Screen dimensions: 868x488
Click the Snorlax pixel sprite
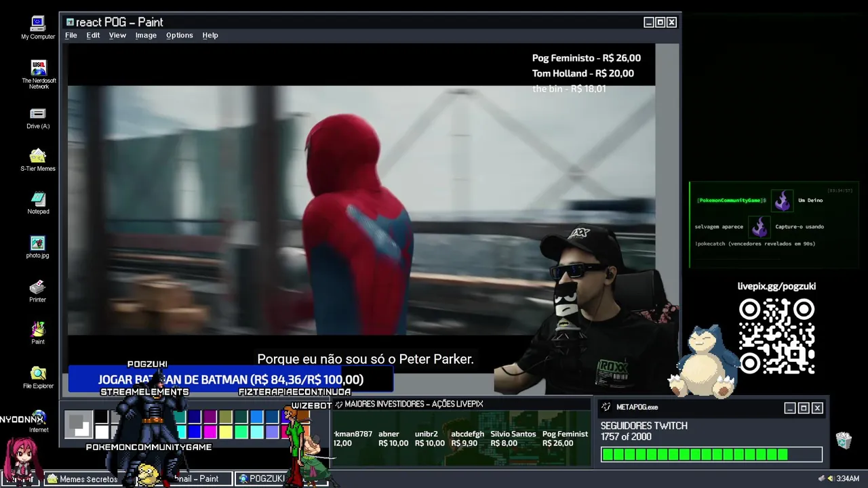703,361
